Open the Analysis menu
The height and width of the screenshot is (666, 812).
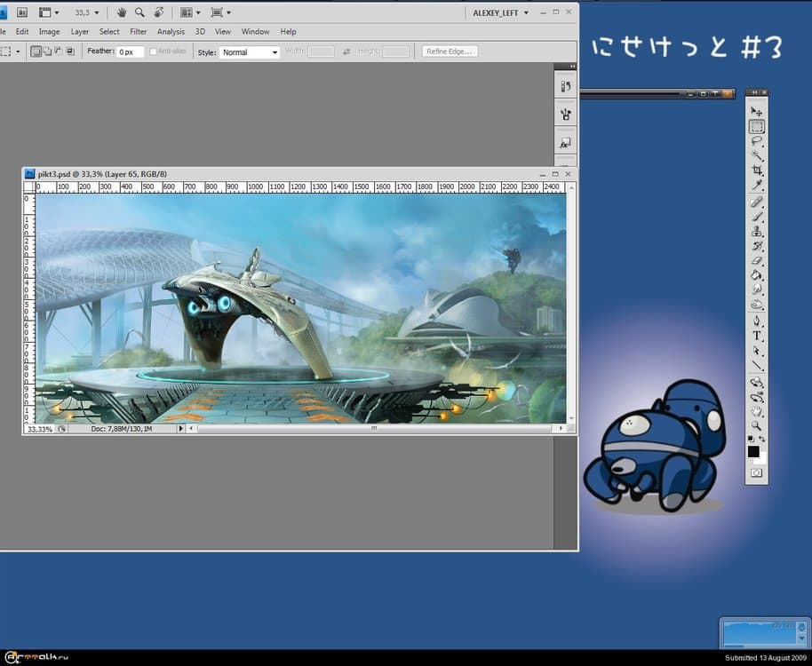[x=171, y=32]
